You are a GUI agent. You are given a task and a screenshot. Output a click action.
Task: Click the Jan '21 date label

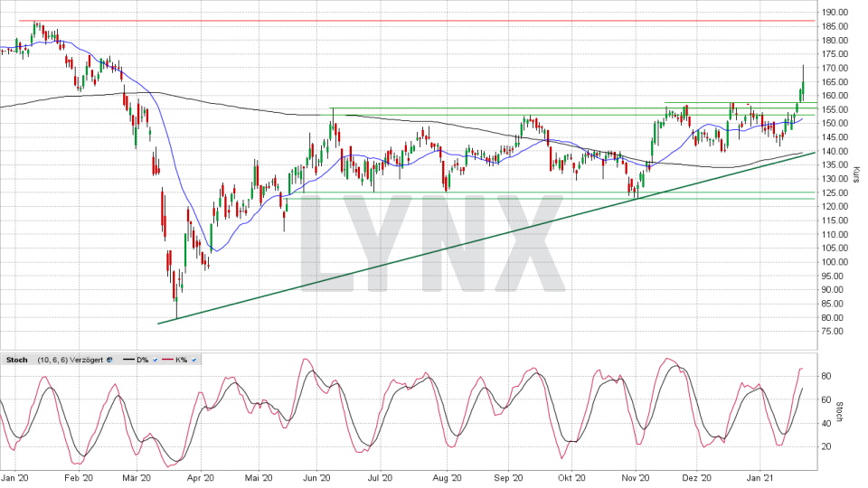(x=760, y=478)
